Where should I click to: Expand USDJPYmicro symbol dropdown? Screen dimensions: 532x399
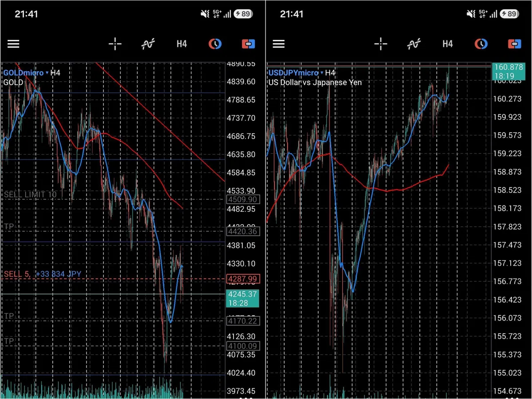296,73
